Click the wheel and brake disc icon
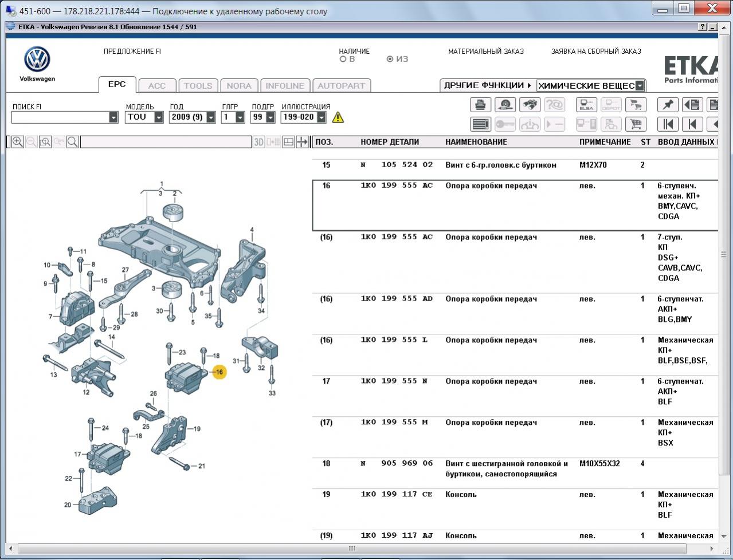The height and width of the screenshot is (560, 733). (x=505, y=105)
